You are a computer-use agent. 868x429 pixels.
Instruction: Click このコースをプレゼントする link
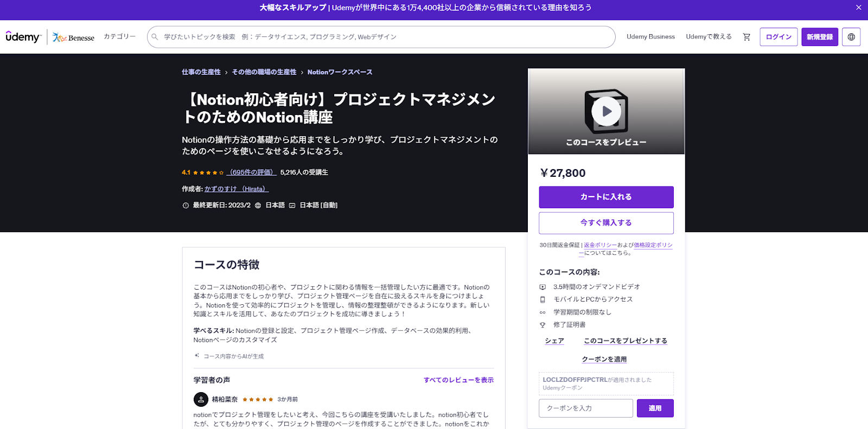626,341
